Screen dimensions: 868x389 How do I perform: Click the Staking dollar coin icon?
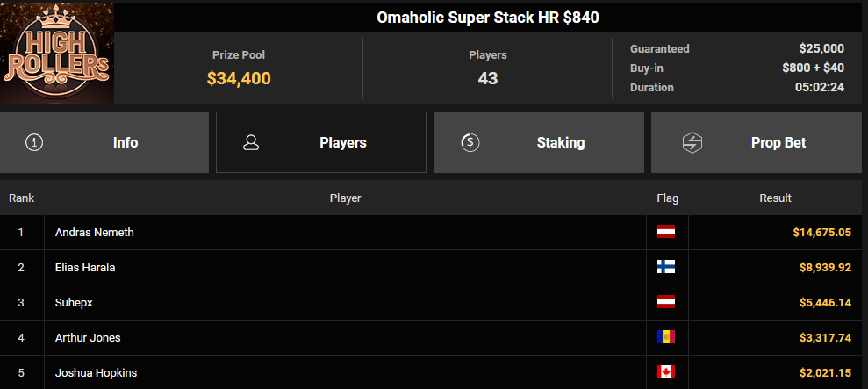tap(470, 142)
